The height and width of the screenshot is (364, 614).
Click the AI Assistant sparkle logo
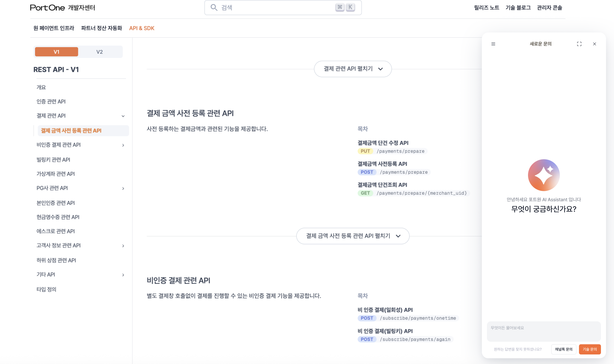[543, 175]
